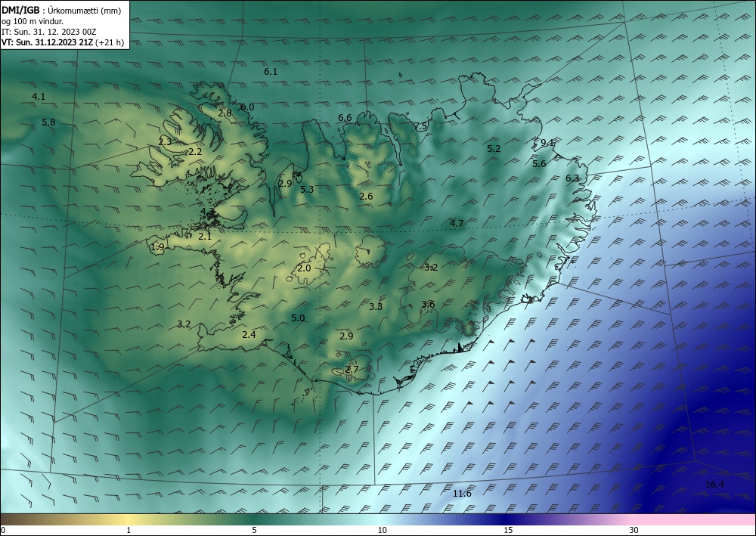Select the 'og 100 m vindur.' line
Viewport: 756px width, 536px height.
click(x=33, y=21)
